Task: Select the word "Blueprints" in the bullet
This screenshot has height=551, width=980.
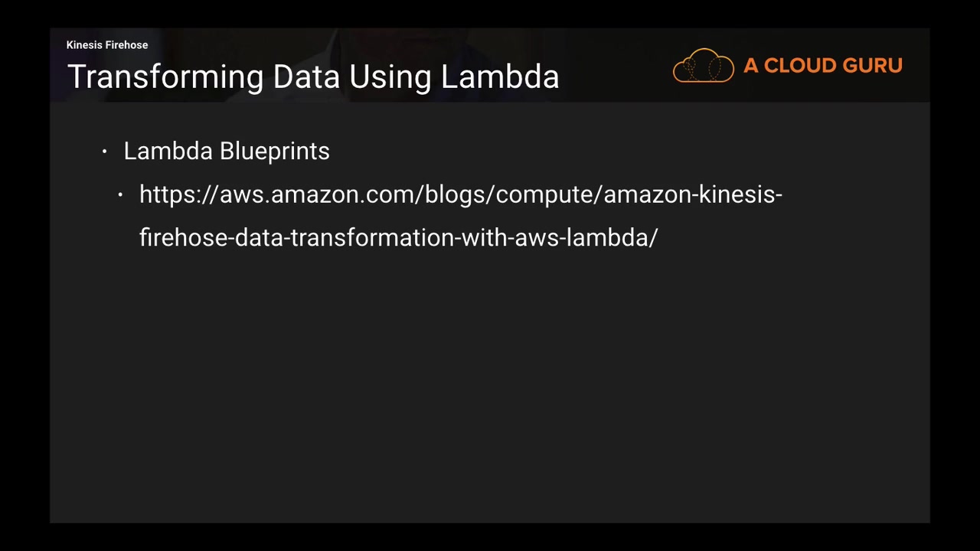Action: tap(275, 152)
